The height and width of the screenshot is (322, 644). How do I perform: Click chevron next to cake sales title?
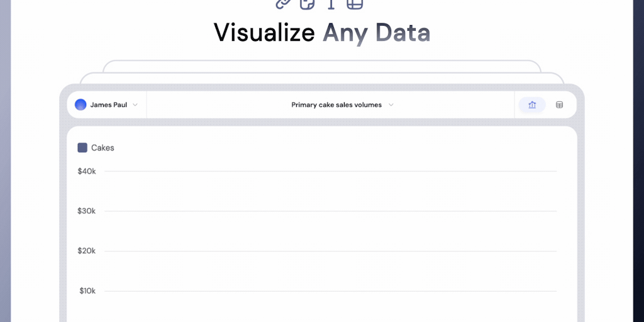[x=391, y=105]
